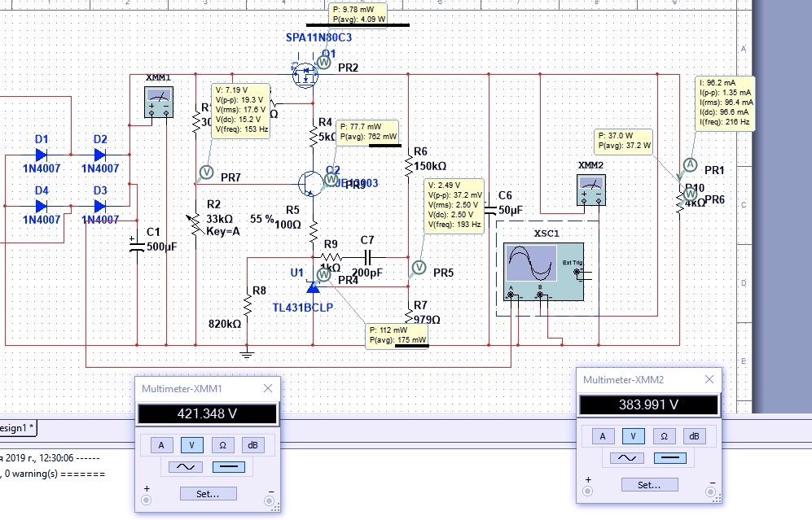Viewport: 812px width, 520px height.
Task: Click the PR5 voltage probe marker
Action: click(419, 266)
